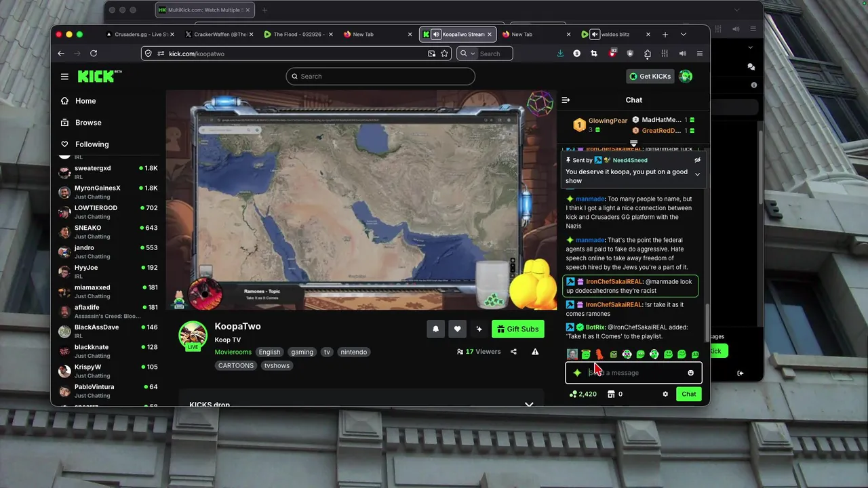The width and height of the screenshot is (868, 488).
Task: Open a new browser tab with plus
Action: pyautogui.click(x=665, y=35)
